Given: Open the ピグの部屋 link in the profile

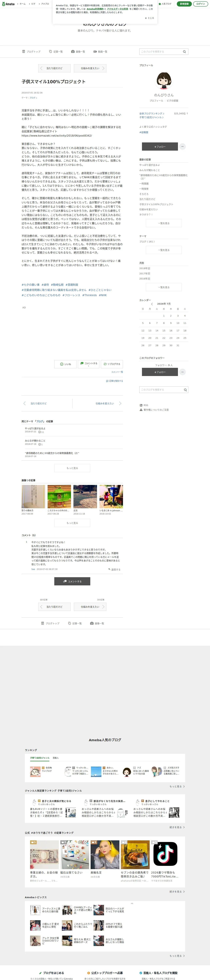Looking at the screenshot, I should [x=172, y=101].
